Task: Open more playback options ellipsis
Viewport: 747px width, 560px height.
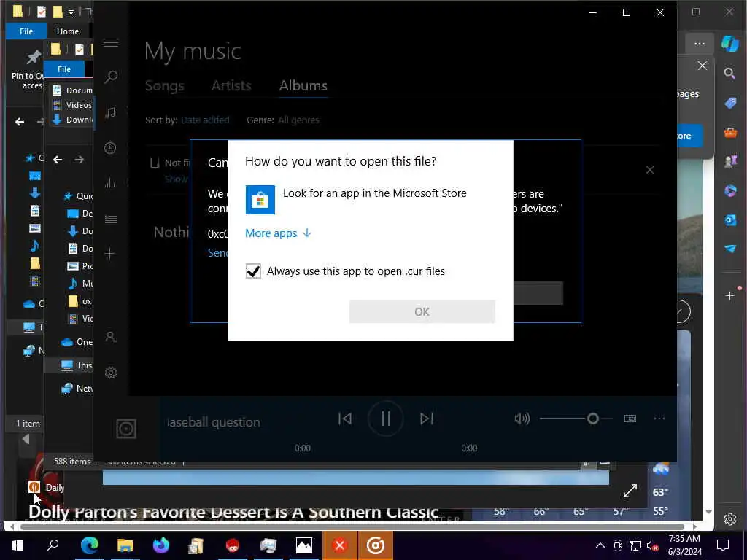Action: point(659,419)
